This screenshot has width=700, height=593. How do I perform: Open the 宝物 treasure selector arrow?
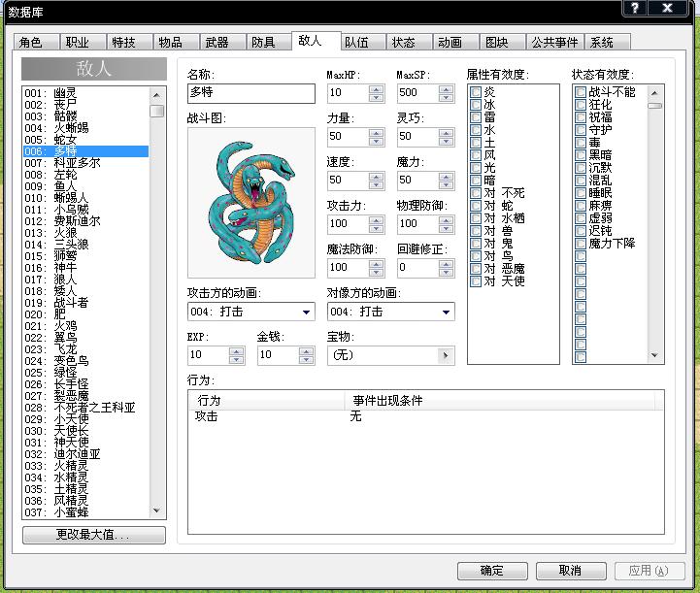click(445, 355)
